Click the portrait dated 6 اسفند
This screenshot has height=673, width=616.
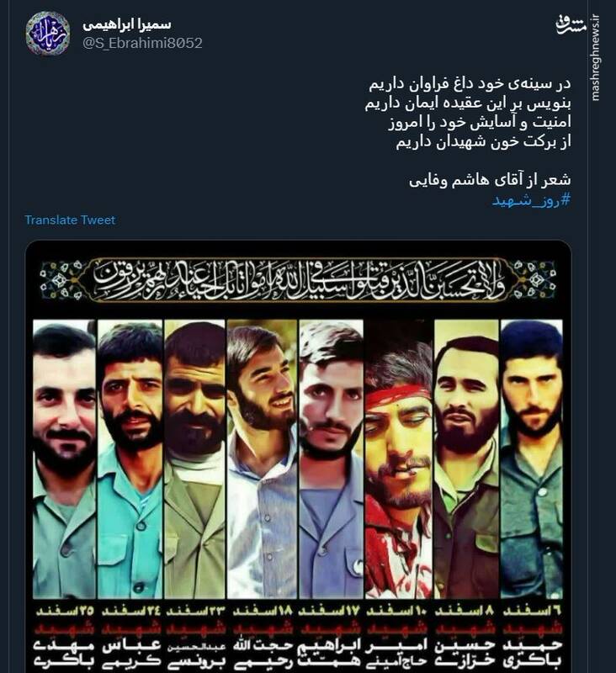click(x=532, y=458)
